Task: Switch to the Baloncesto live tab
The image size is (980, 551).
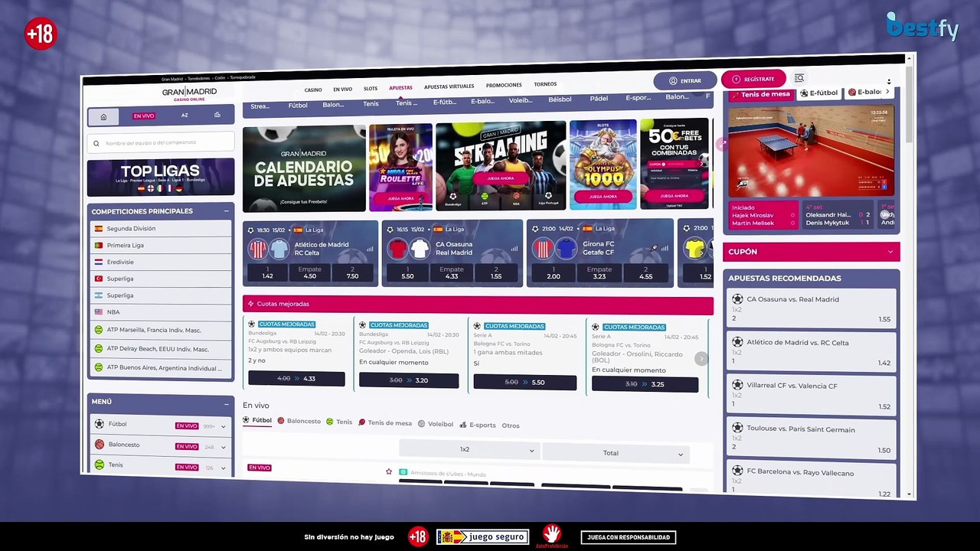Action: [299, 421]
